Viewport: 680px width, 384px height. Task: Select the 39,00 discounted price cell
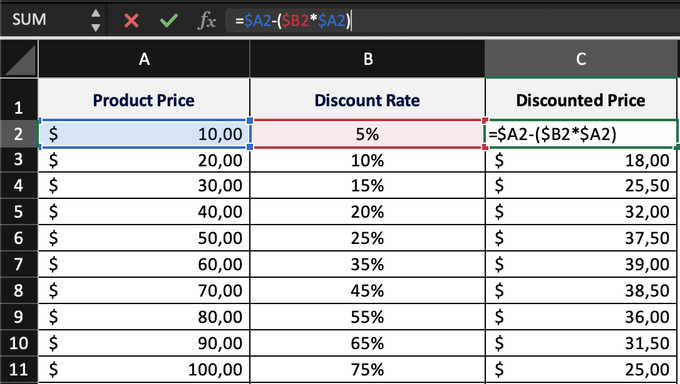click(581, 264)
